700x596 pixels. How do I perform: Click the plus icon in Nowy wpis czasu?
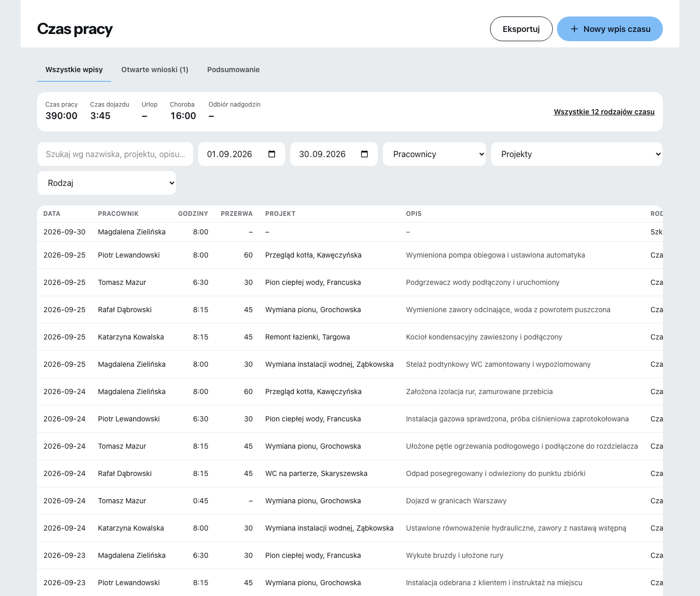574,29
